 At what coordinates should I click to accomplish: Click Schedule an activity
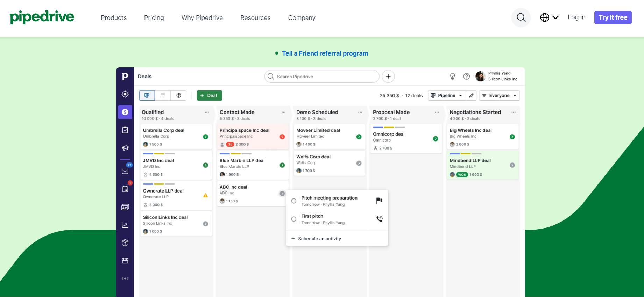316,239
